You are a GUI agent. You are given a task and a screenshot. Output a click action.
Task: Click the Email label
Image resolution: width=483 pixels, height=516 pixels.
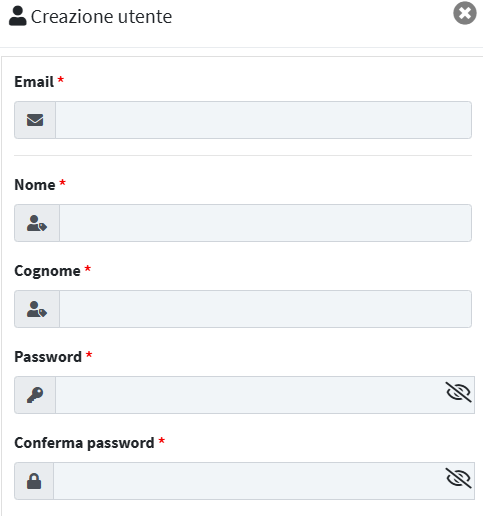[x=34, y=82]
